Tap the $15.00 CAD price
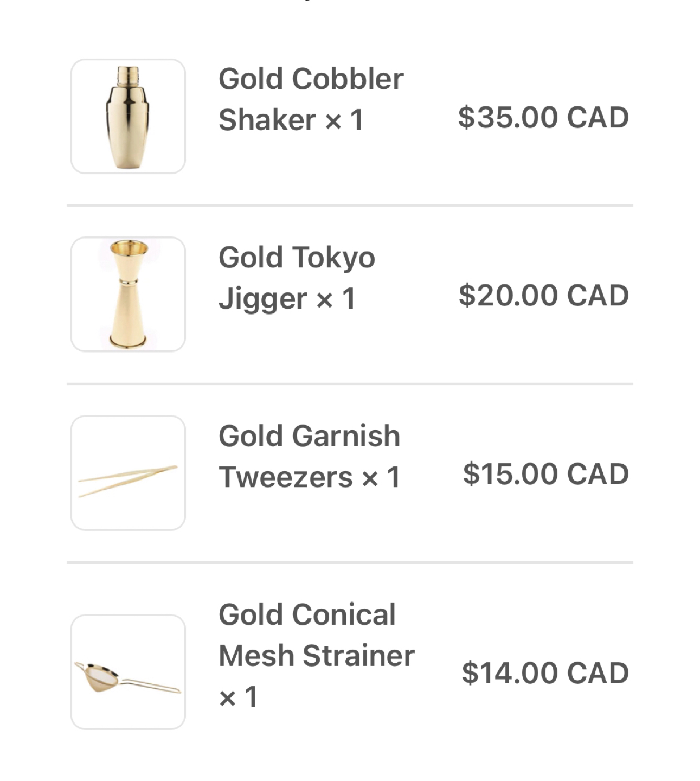The image size is (700, 781). pos(545,474)
